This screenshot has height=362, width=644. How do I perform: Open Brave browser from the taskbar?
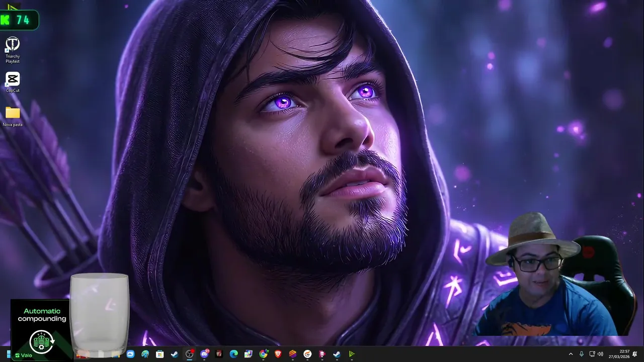278,354
